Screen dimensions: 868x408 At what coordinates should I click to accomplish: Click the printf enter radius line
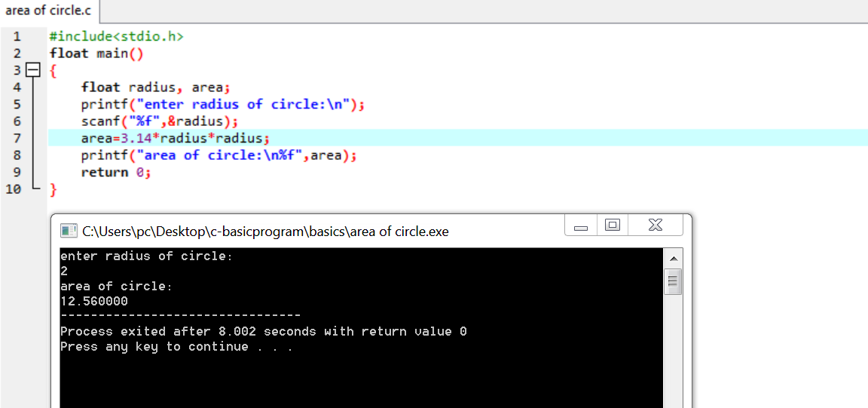[x=223, y=105]
